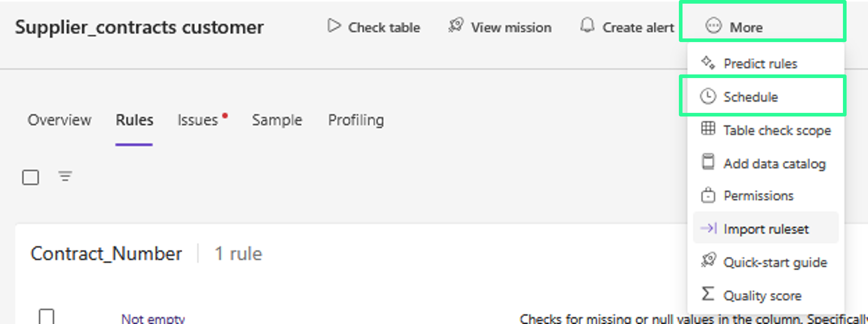Choose Add data catalog menu option
Viewport: 868px width, 324px height.
point(774,164)
